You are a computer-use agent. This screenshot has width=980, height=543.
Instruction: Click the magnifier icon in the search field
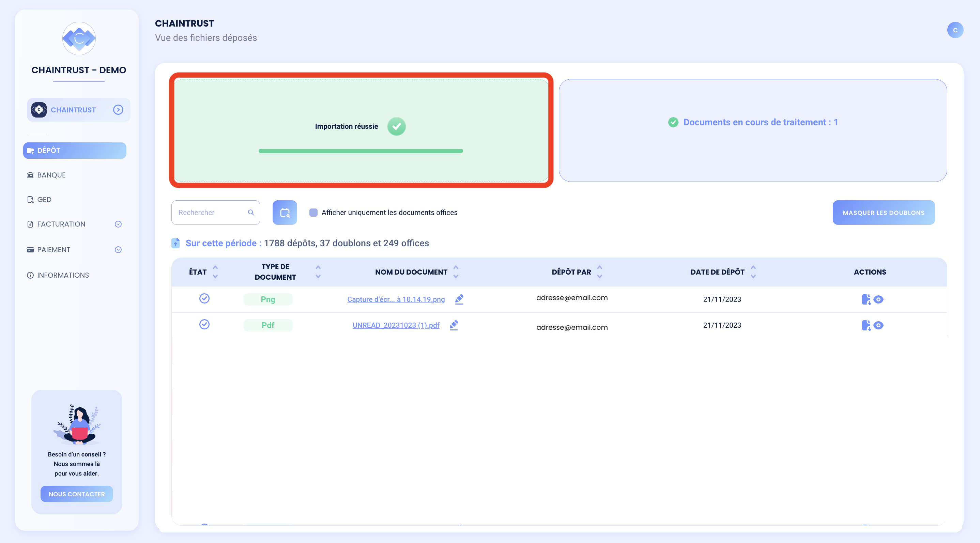[251, 213]
